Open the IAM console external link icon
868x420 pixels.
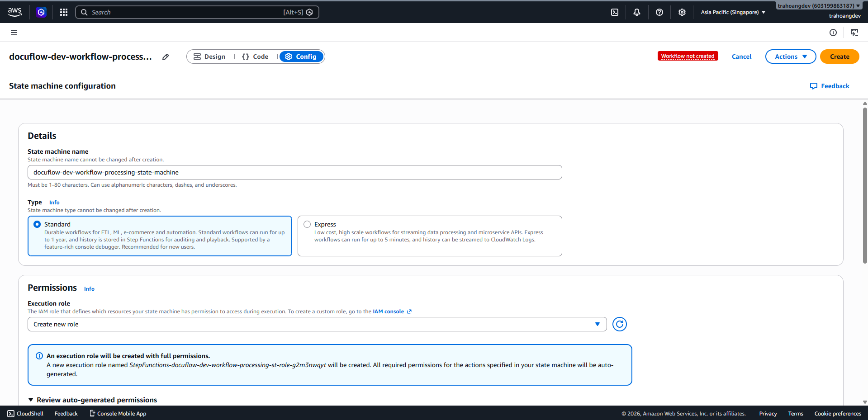tap(409, 311)
